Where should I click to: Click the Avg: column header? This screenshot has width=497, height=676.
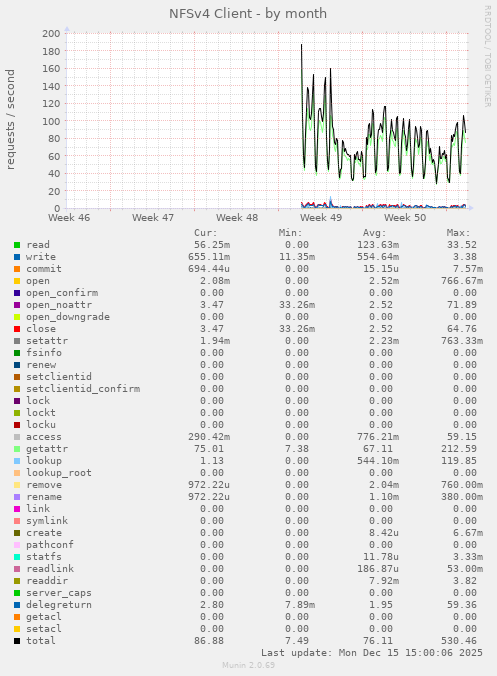375,233
